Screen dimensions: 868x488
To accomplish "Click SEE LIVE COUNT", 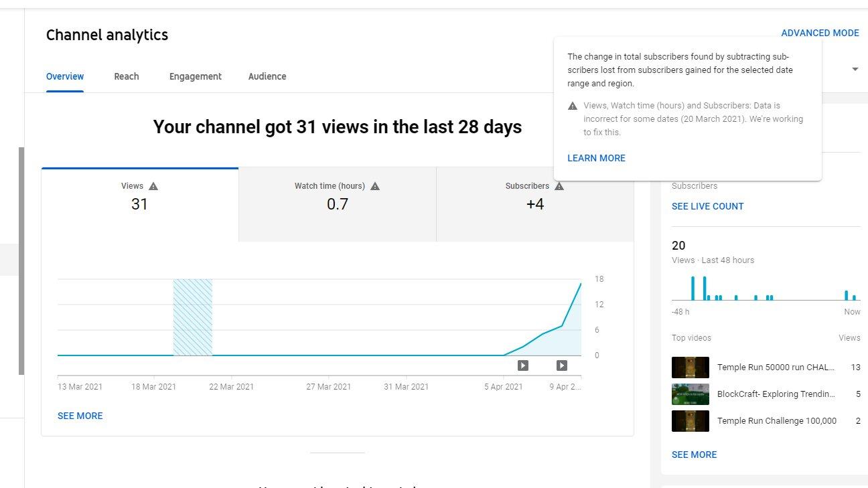I will coord(707,206).
